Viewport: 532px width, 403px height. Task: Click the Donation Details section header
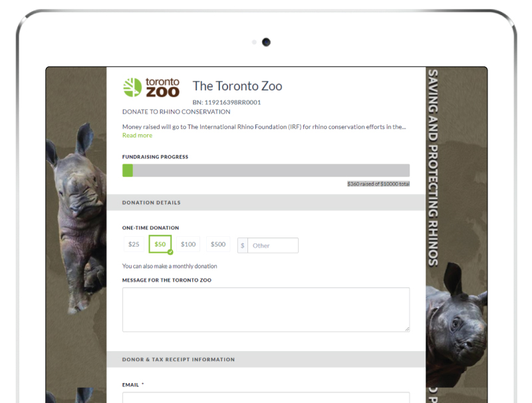[x=152, y=203]
